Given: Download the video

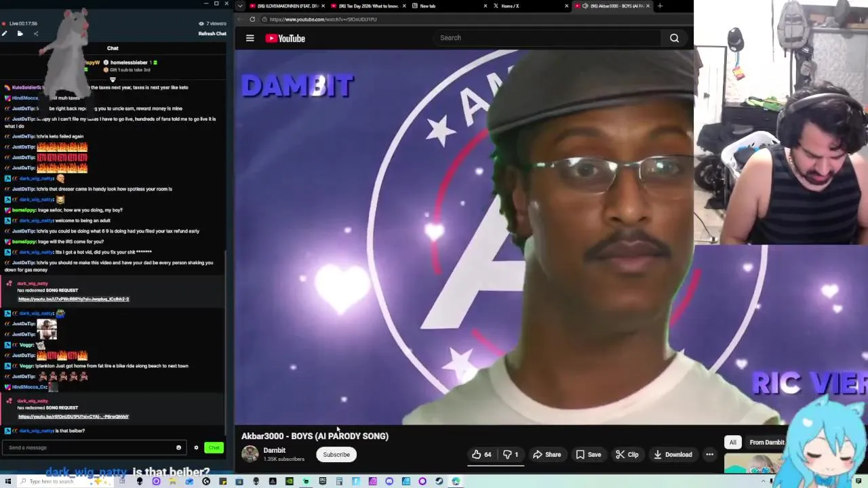Looking at the screenshot, I should click(673, 455).
